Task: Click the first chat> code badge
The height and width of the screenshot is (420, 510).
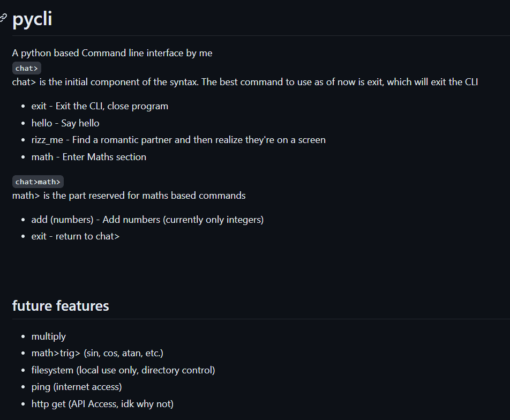Action: click(x=27, y=68)
